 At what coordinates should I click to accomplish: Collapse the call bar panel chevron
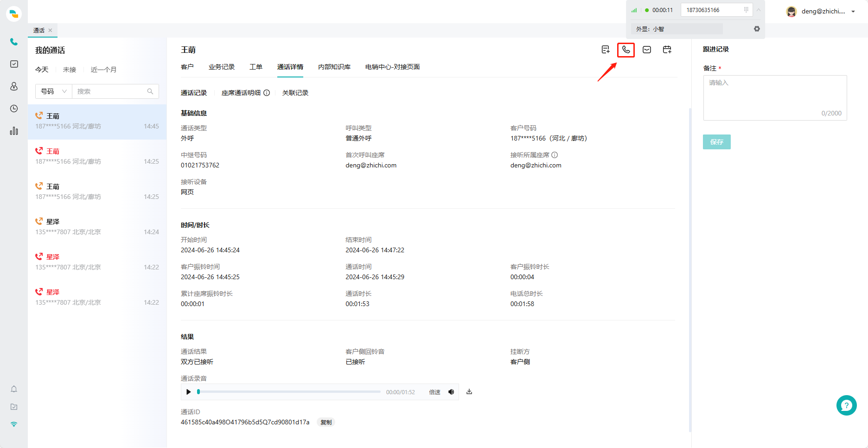[x=759, y=10]
